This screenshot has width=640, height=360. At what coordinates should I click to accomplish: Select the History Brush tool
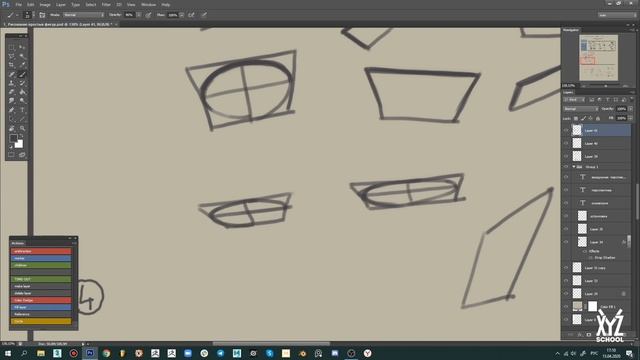[22, 83]
